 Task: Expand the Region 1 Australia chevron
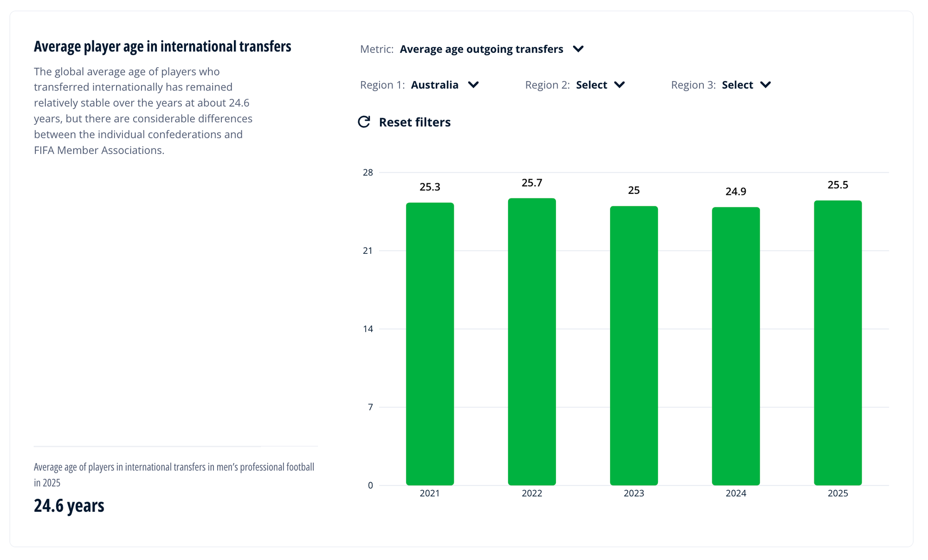coord(473,85)
